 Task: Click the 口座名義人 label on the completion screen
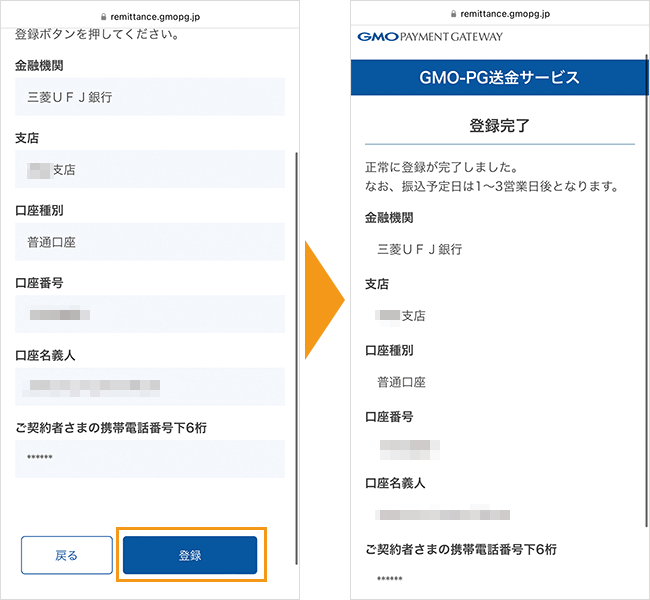[395, 483]
